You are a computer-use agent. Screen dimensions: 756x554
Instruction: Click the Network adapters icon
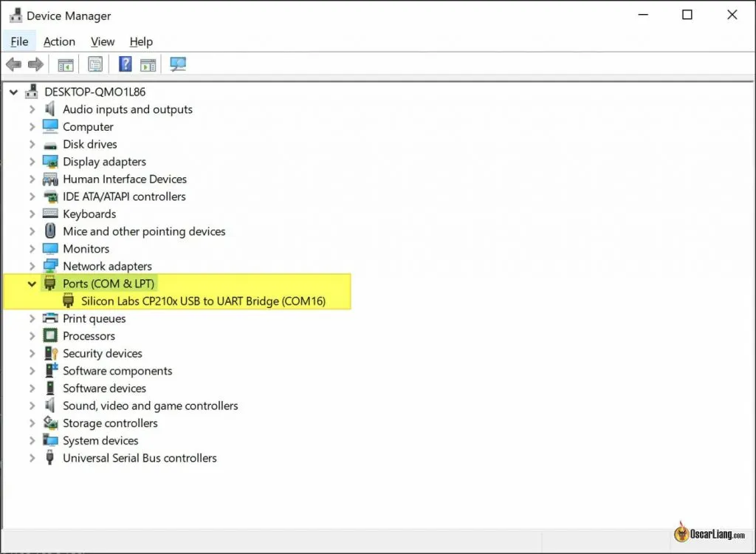click(50, 266)
